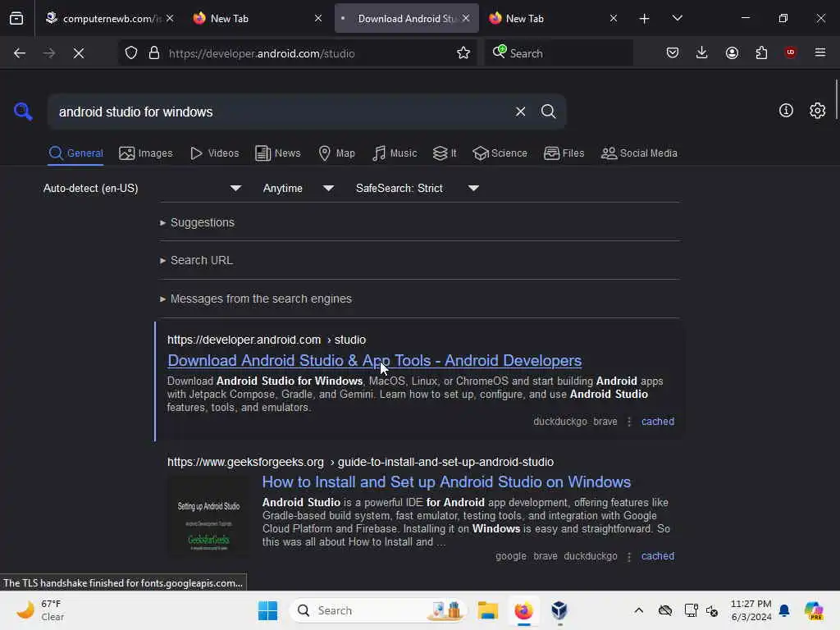Click geeksforgeeks.org result URL text
Screen dimensions: 840x630
[x=360, y=462]
